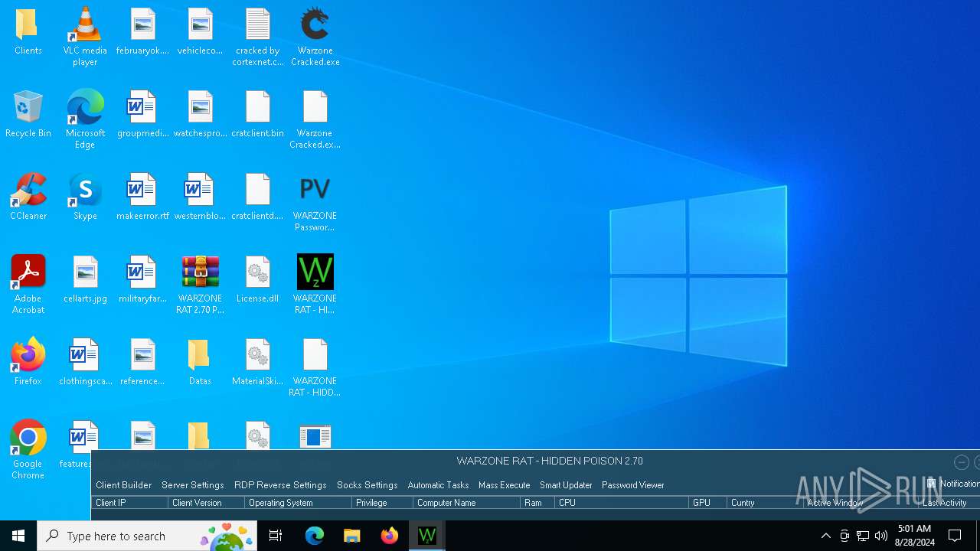Select the reference image file
Screen dimensions: 980x551
[x=142, y=363]
